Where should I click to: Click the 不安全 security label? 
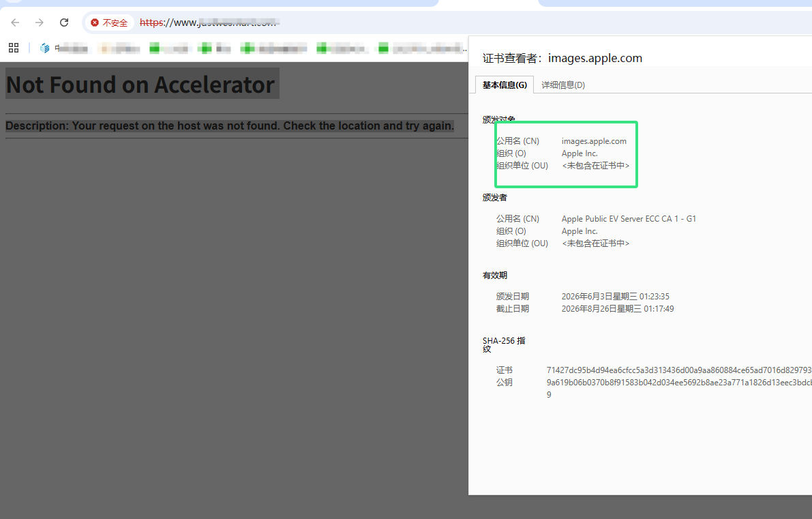[115, 23]
